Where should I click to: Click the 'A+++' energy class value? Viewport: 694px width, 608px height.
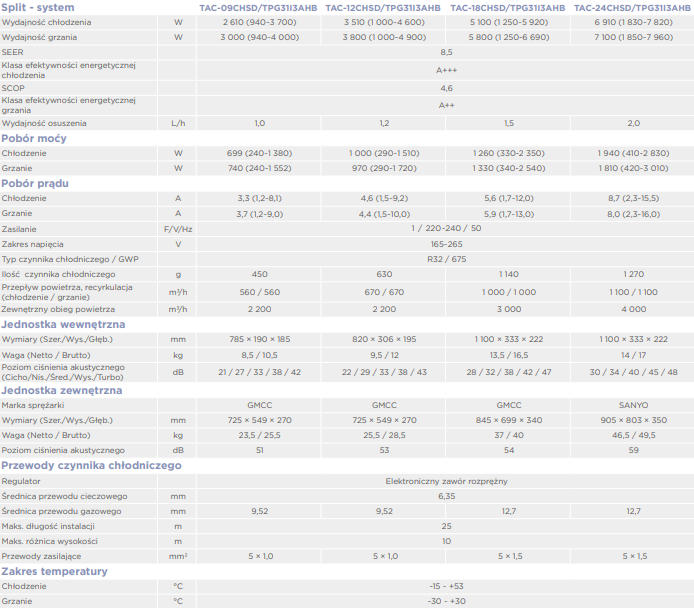tap(446, 70)
